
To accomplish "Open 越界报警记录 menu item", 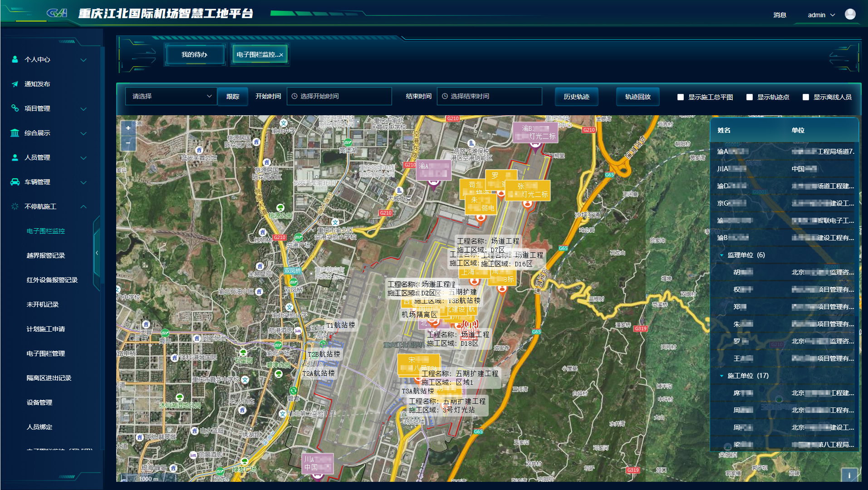I will click(x=46, y=255).
